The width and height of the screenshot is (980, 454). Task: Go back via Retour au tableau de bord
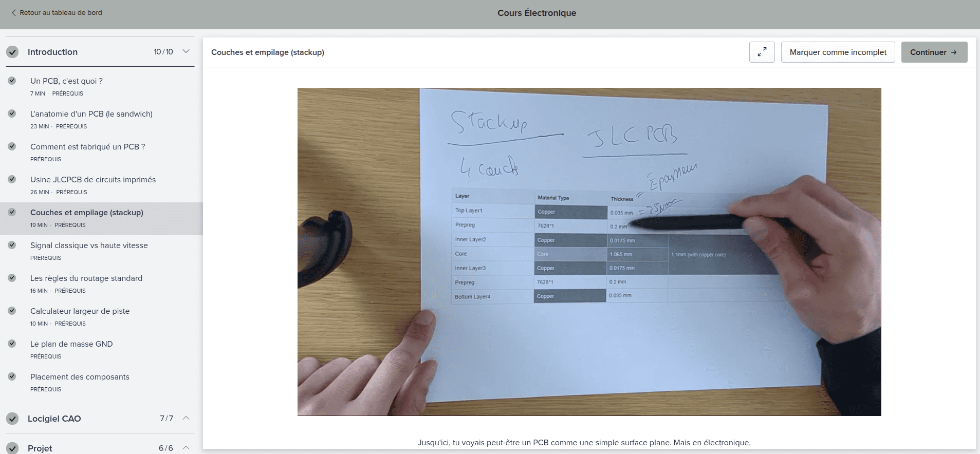click(x=61, y=13)
